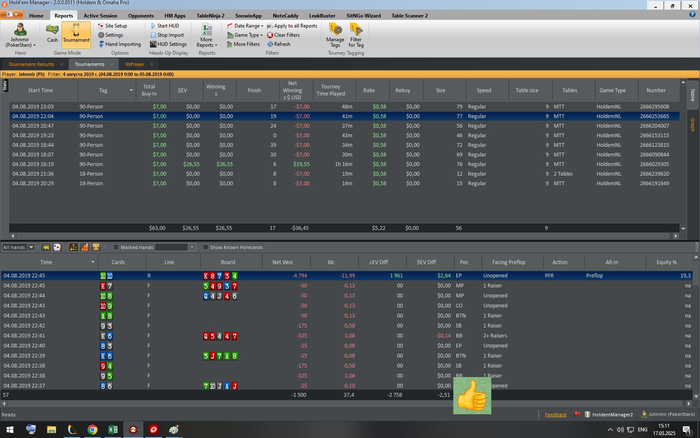Open Site Setup options
The image size is (700, 438).
(112, 26)
